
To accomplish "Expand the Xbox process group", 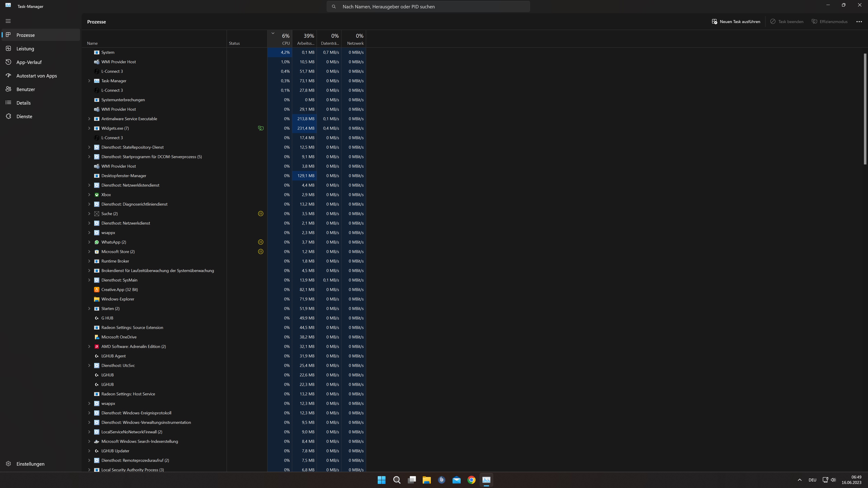I will 89,195.
